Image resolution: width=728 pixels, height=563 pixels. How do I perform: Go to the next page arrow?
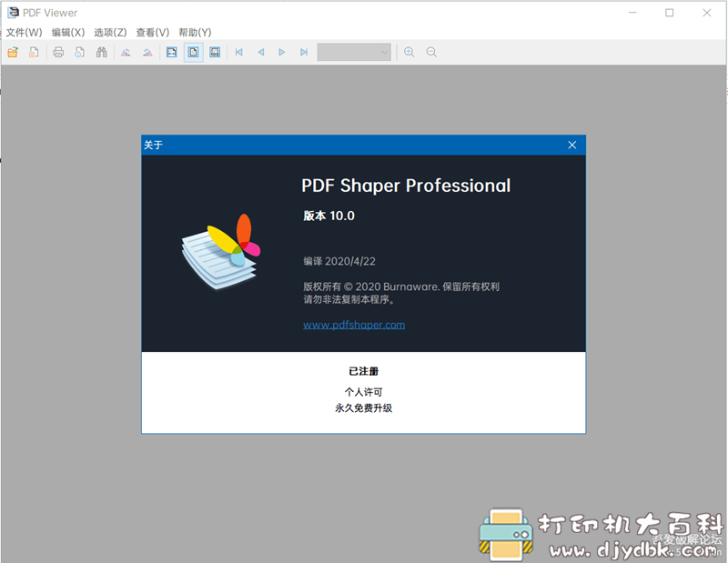click(x=282, y=52)
